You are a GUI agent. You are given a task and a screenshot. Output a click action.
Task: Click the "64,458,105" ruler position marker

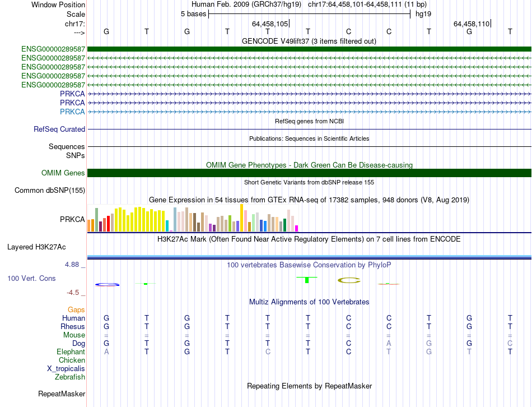click(x=270, y=24)
